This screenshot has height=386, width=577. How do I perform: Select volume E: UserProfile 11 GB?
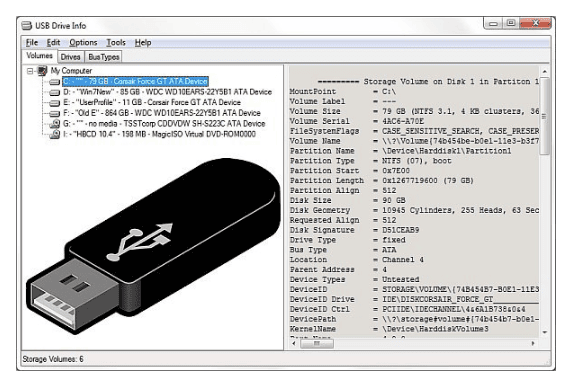click(152, 103)
